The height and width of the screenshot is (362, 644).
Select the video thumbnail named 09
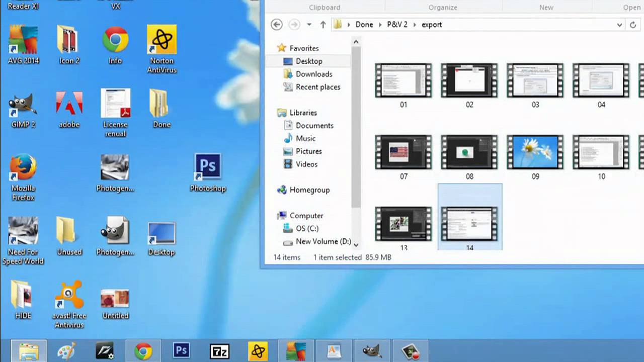coord(535,152)
